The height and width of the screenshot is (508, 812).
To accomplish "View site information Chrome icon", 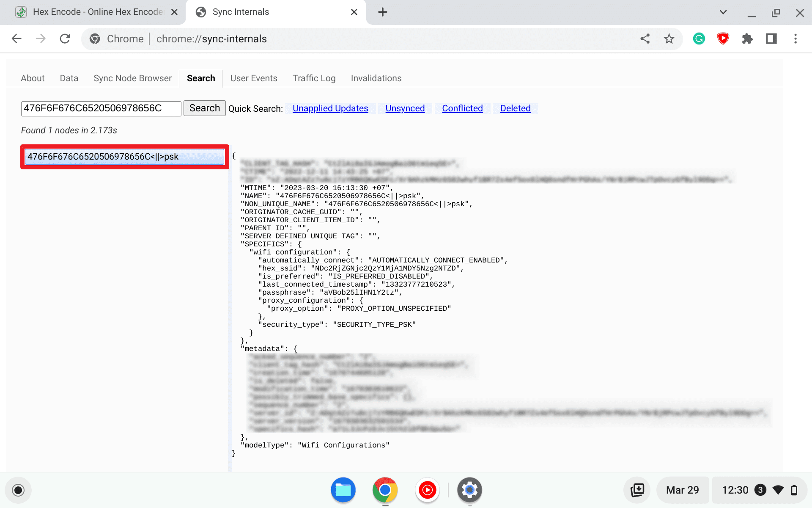I will tap(95, 39).
